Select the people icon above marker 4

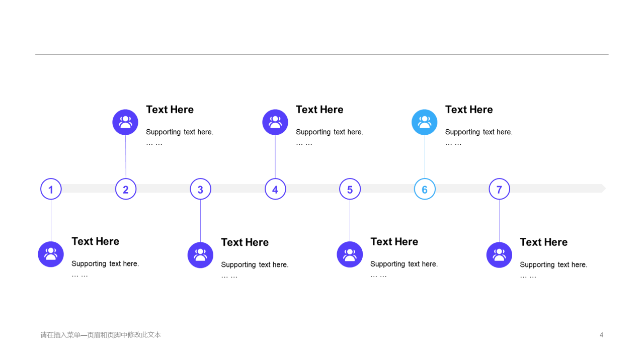(x=275, y=122)
